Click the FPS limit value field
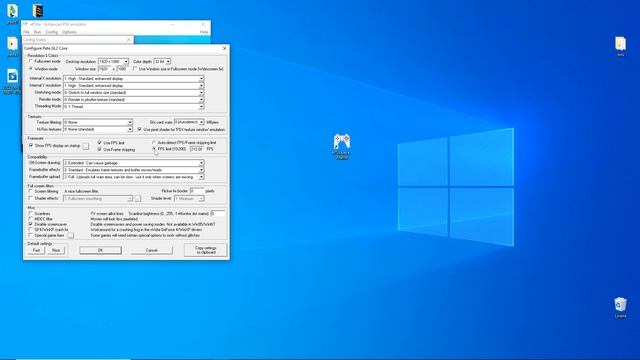Image resolution: width=640 pixels, height=360 pixels. pos(197,149)
